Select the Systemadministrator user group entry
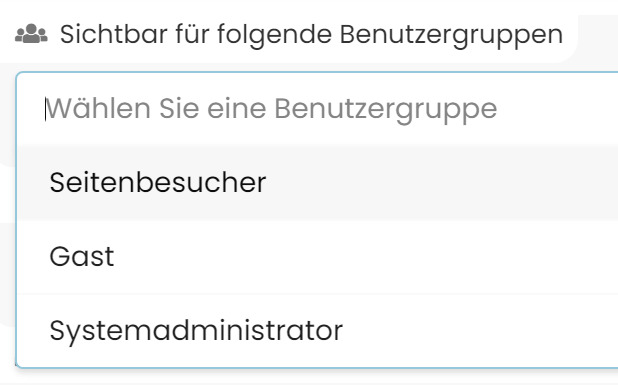This screenshot has width=618, height=385. 318,330
